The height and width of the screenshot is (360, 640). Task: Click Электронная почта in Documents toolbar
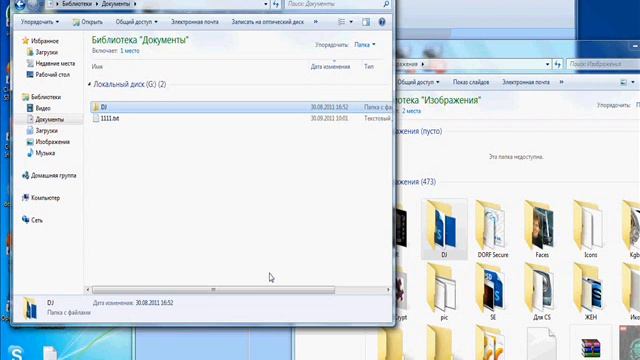click(x=195, y=22)
